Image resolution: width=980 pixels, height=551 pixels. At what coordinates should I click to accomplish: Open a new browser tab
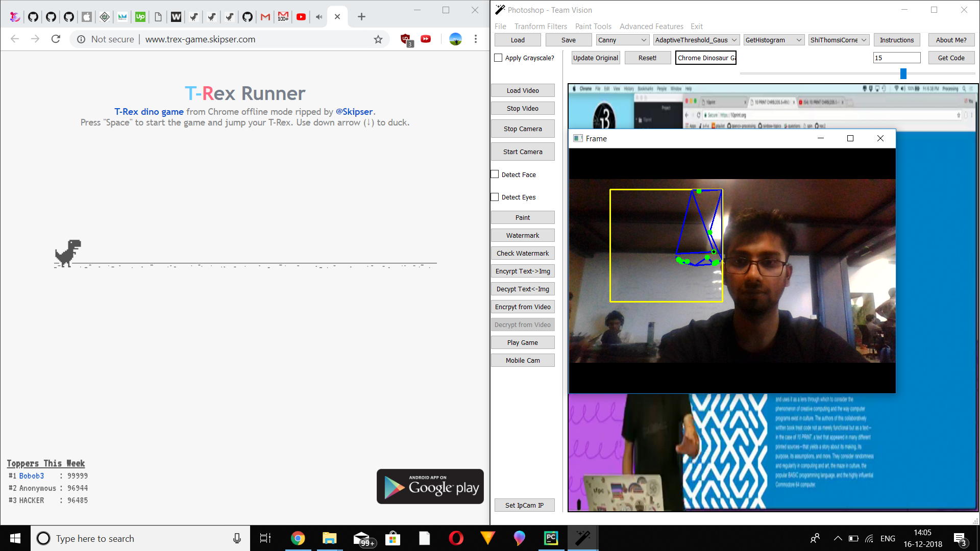[361, 17]
